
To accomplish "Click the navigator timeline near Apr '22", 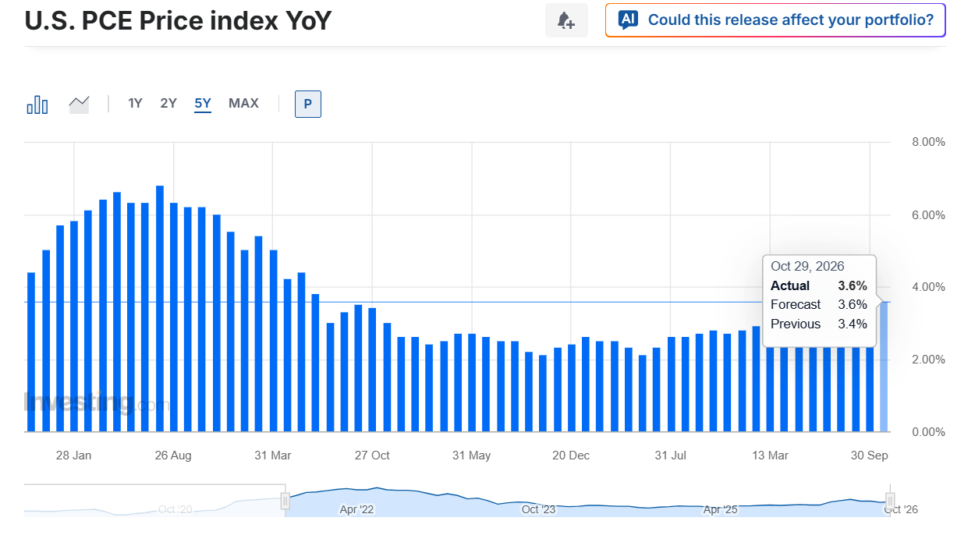I will (x=356, y=509).
